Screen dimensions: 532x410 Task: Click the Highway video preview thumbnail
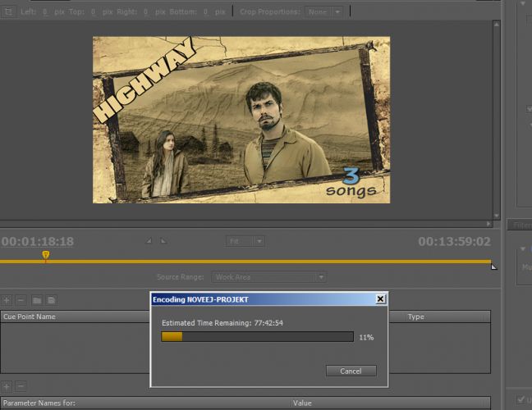[241, 120]
